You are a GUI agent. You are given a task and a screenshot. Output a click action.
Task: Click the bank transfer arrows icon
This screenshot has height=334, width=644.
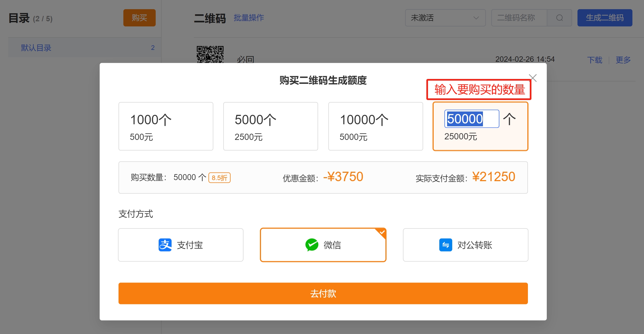pos(445,245)
